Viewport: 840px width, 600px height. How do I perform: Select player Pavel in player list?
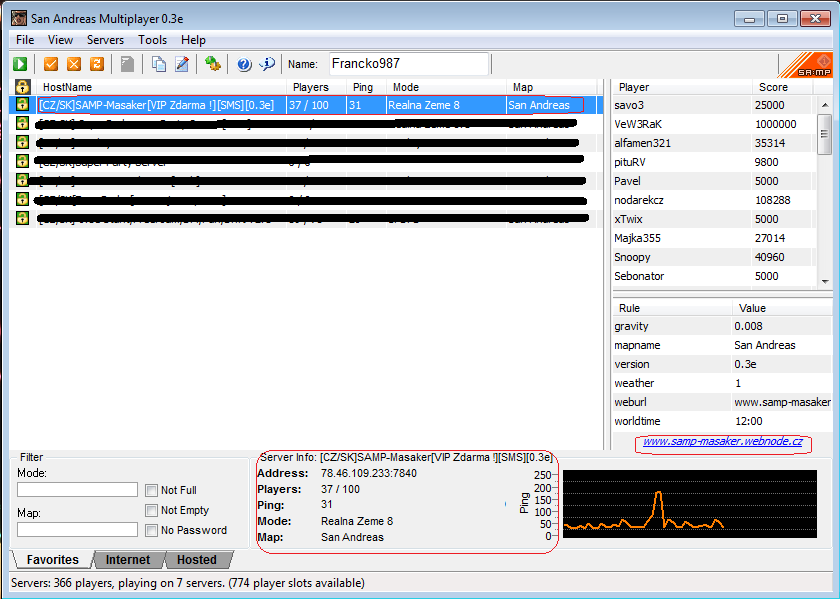[x=715, y=181]
